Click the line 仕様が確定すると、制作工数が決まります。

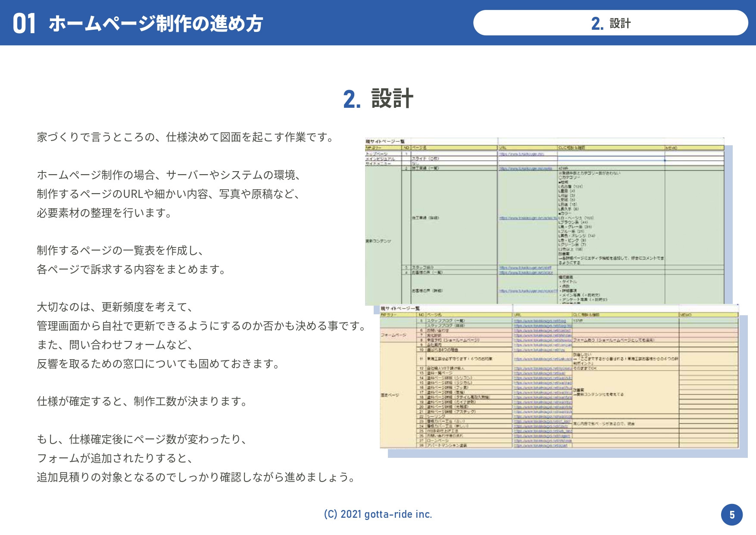click(x=143, y=401)
